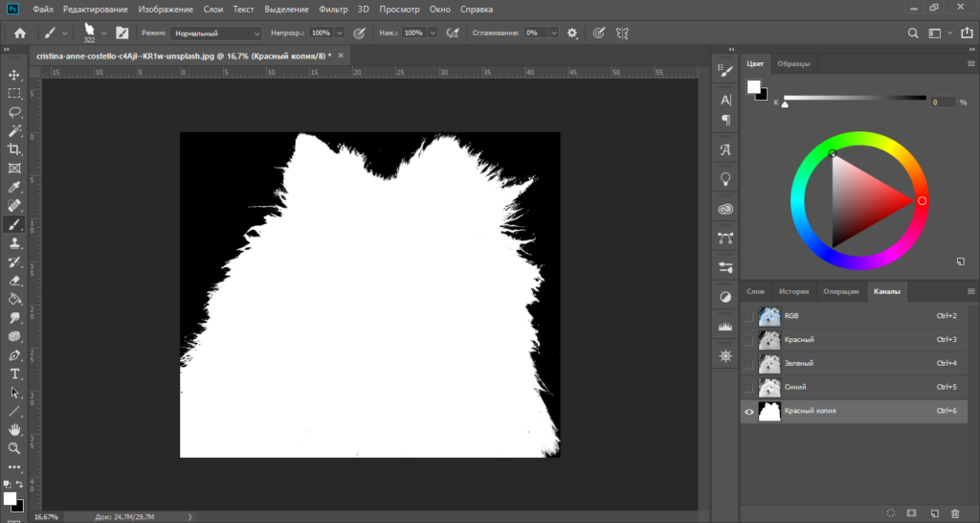The width and height of the screenshot is (980, 523).
Task: Toggle visibility of Синий channel
Action: pos(748,387)
